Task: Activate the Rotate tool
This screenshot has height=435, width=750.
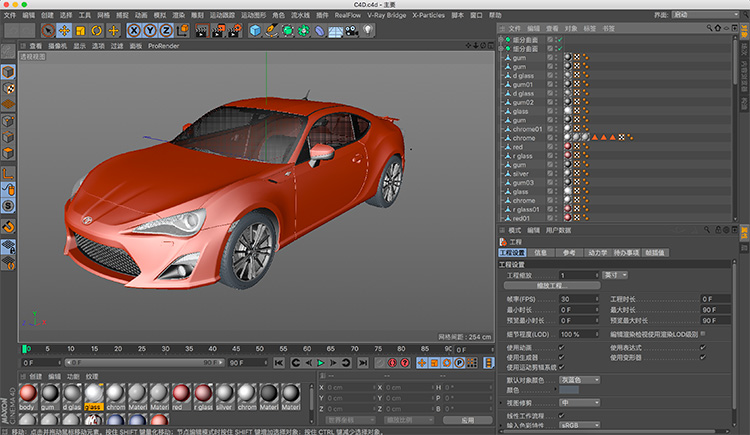Action: click(x=97, y=31)
